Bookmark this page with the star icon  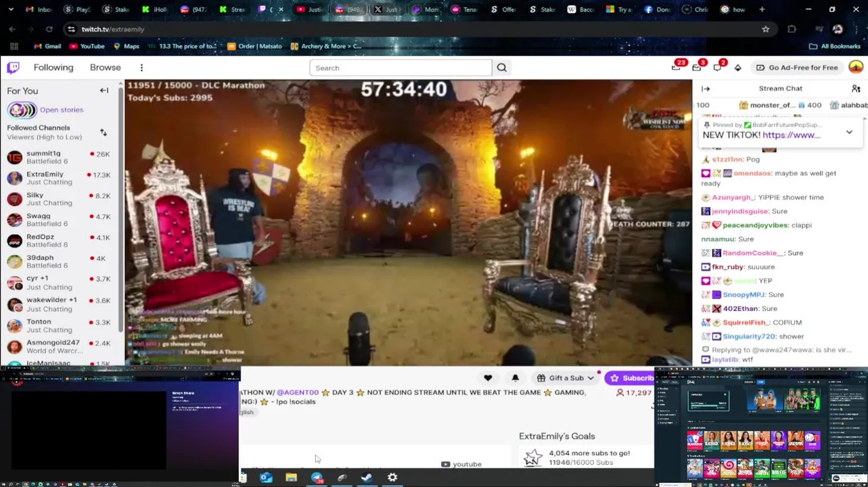766,29
